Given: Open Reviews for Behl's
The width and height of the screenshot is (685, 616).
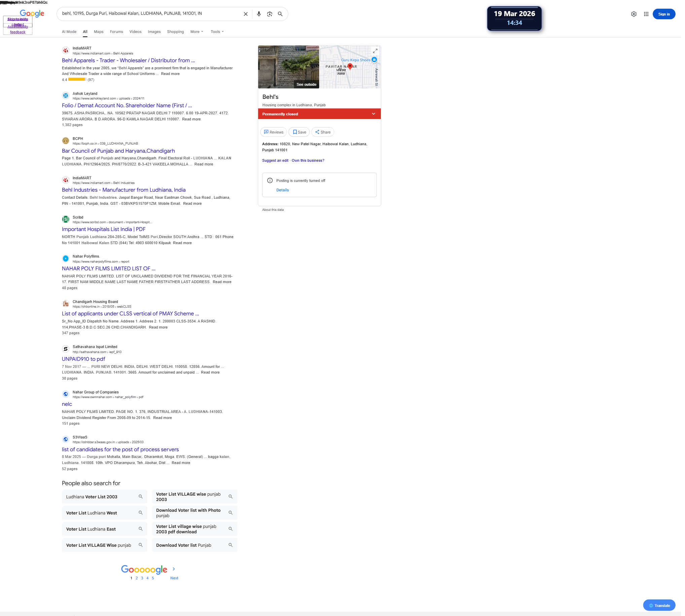Looking at the screenshot, I should (x=273, y=132).
